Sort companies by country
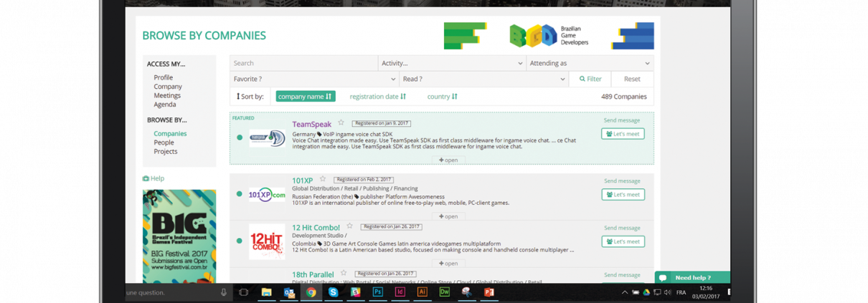868x303 pixels. (x=442, y=96)
